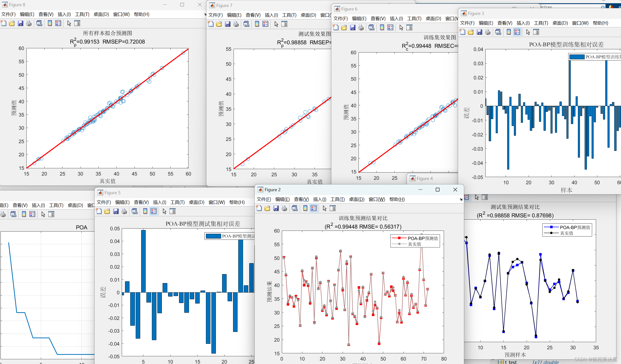The width and height of the screenshot is (621, 364).
Task: Click Link Plot icon in Figure 5
Action: (x=135, y=211)
